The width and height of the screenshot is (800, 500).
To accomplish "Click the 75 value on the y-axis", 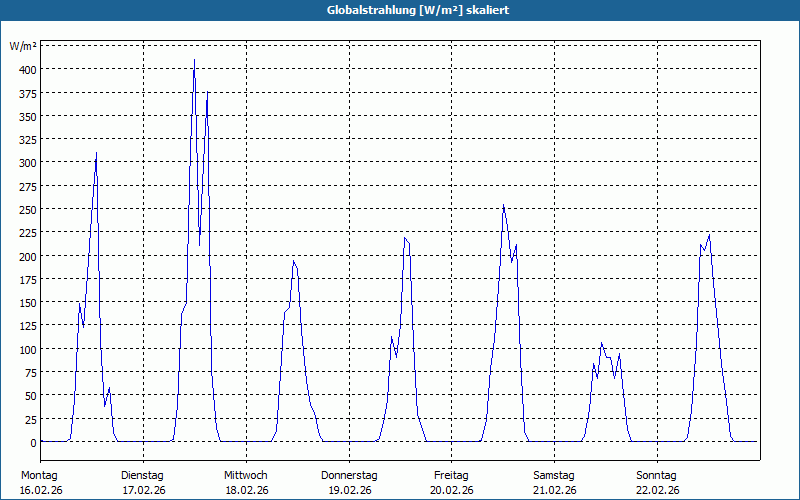I will click(x=30, y=373).
